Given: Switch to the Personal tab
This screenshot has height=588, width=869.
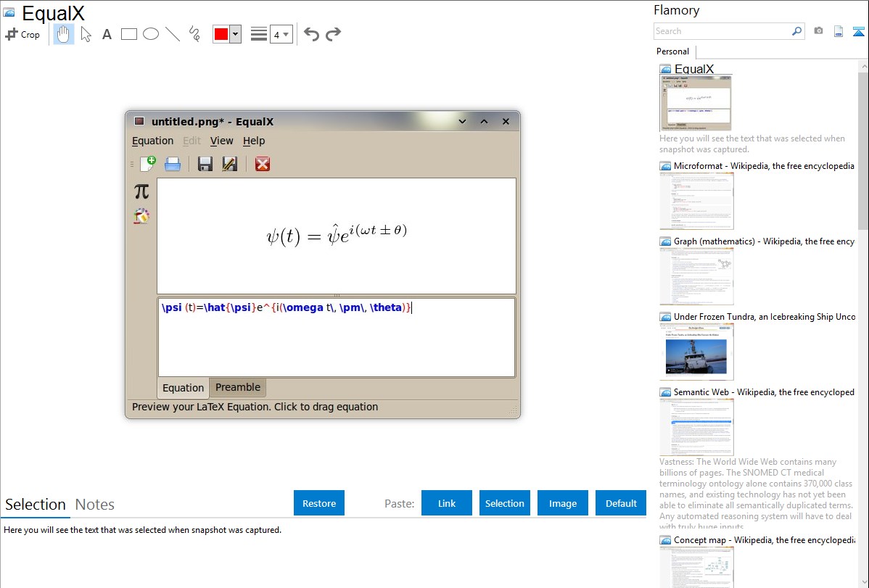Looking at the screenshot, I should 673,51.
